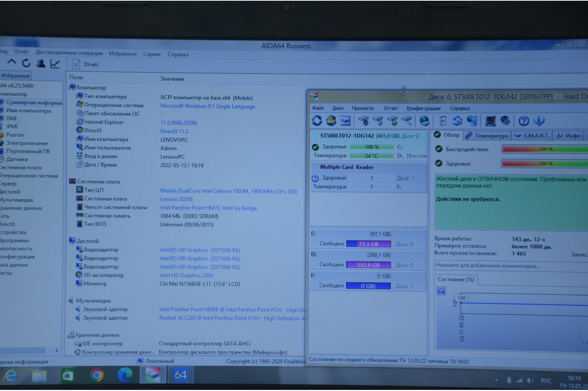Open the report document icon in Hard Disk Sentinel

tap(442, 121)
